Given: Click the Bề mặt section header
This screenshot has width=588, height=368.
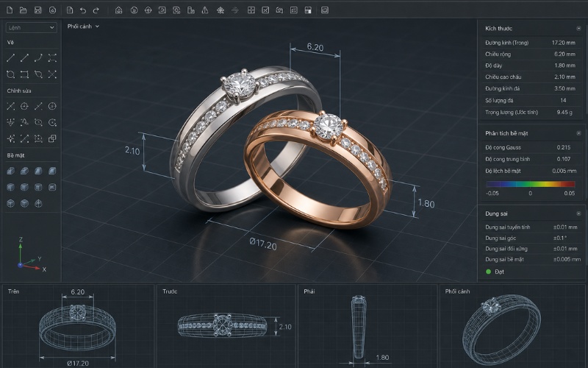Looking at the screenshot, I should (x=15, y=155).
